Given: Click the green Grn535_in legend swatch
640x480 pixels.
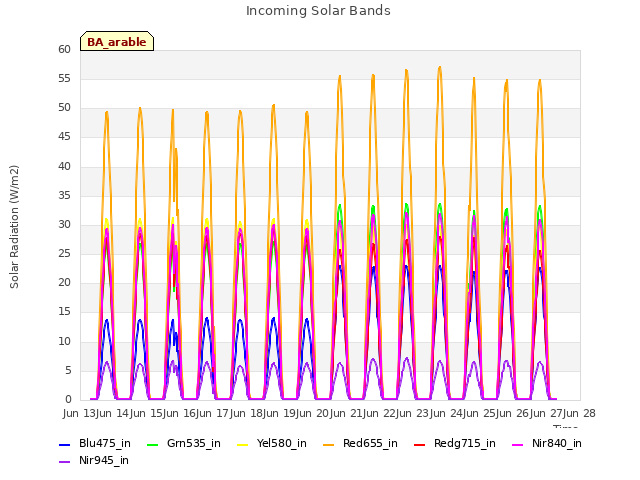Looking at the screenshot, I should coord(152,444).
